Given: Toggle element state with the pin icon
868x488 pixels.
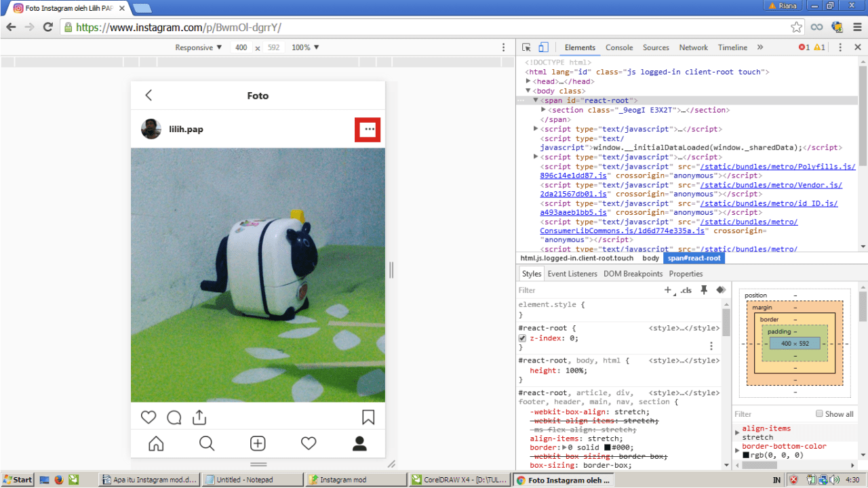Looking at the screenshot, I should 704,290.
